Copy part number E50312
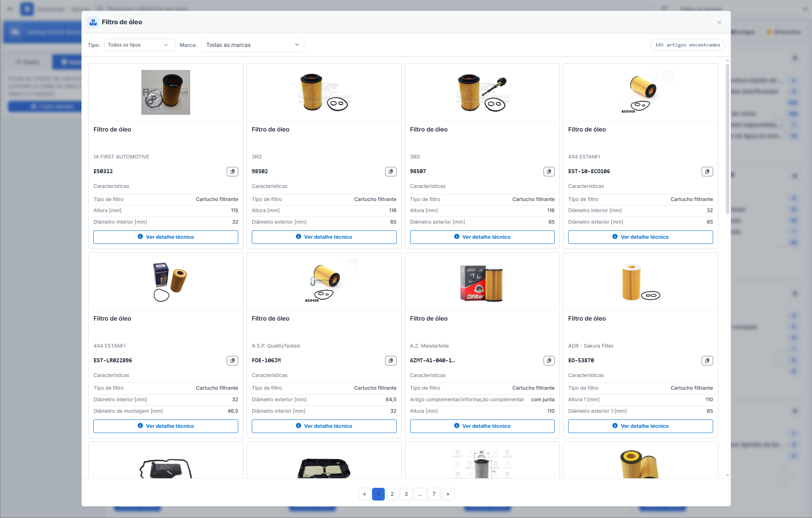The image size is (812, 518). (x=232, y=172)
